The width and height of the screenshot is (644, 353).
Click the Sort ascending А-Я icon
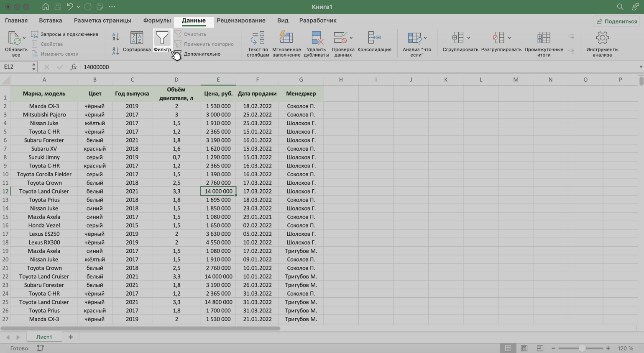pos(116,37)
